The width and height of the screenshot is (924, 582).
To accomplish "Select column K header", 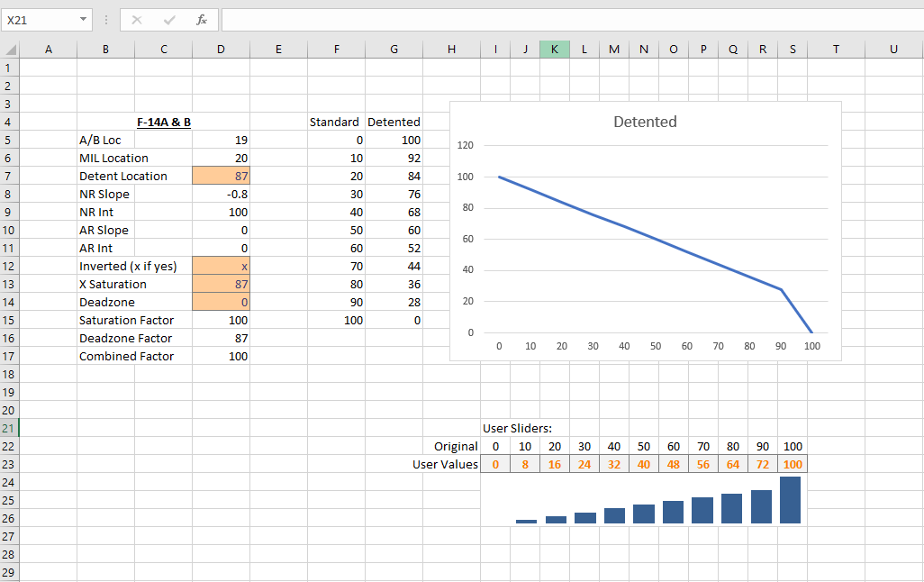I will pos(555,50).
